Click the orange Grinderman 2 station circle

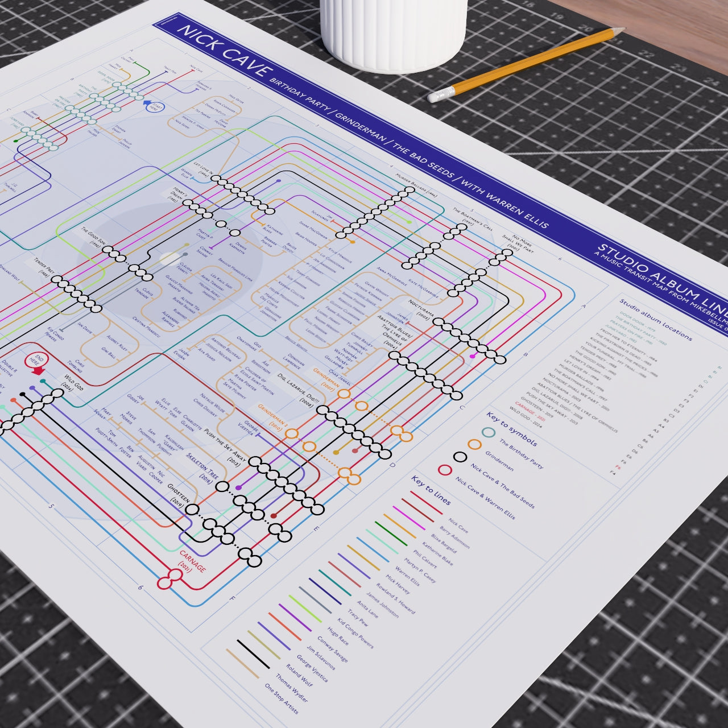[x=292, y=433]
